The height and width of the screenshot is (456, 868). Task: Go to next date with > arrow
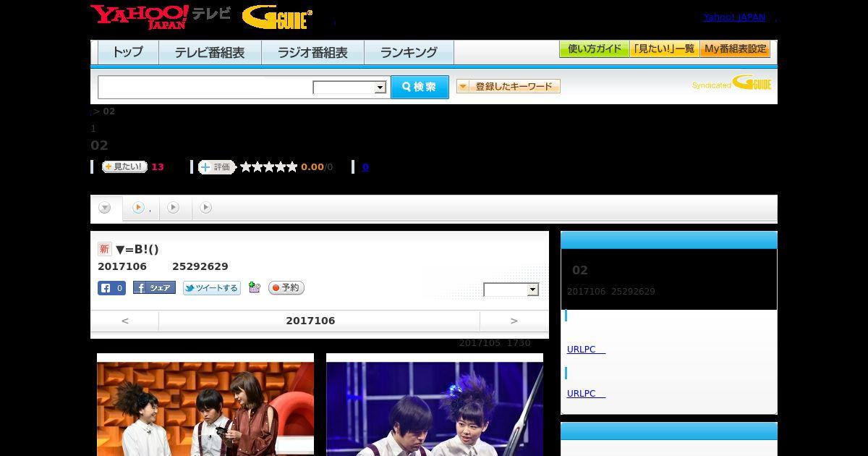click(514, 321)
